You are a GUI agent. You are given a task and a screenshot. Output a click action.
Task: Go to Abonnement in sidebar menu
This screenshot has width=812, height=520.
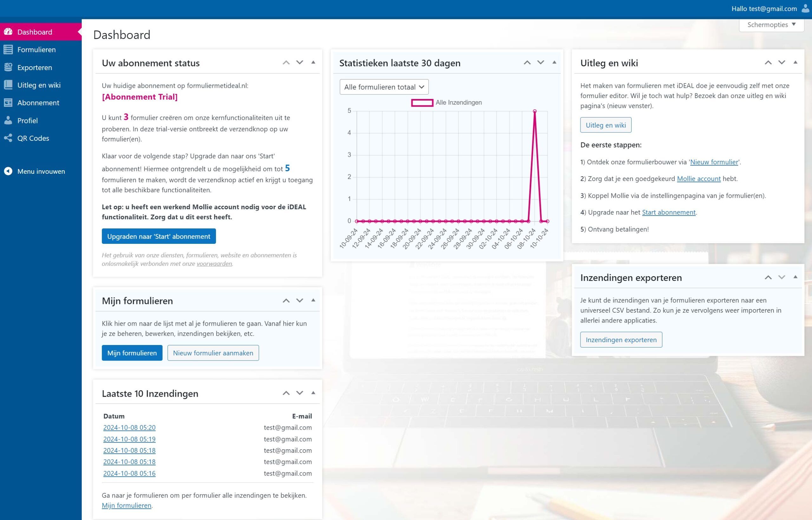pyautogui.click(x=41, y=103)
